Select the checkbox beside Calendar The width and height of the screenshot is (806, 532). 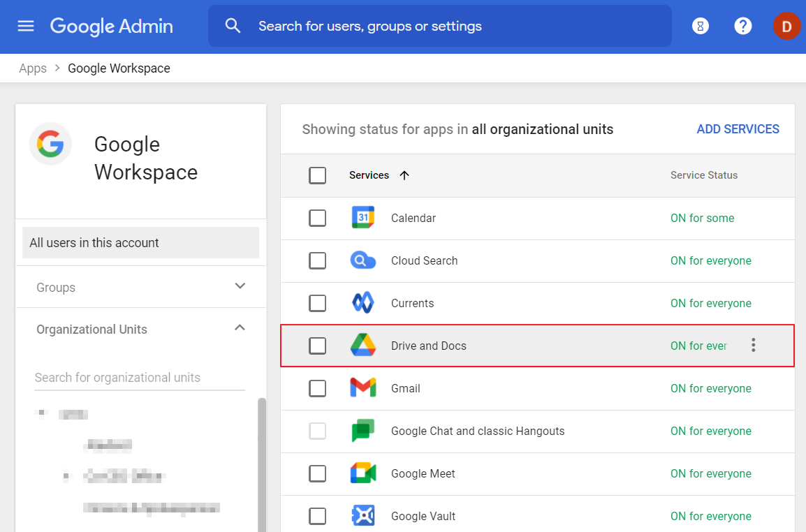318,218
